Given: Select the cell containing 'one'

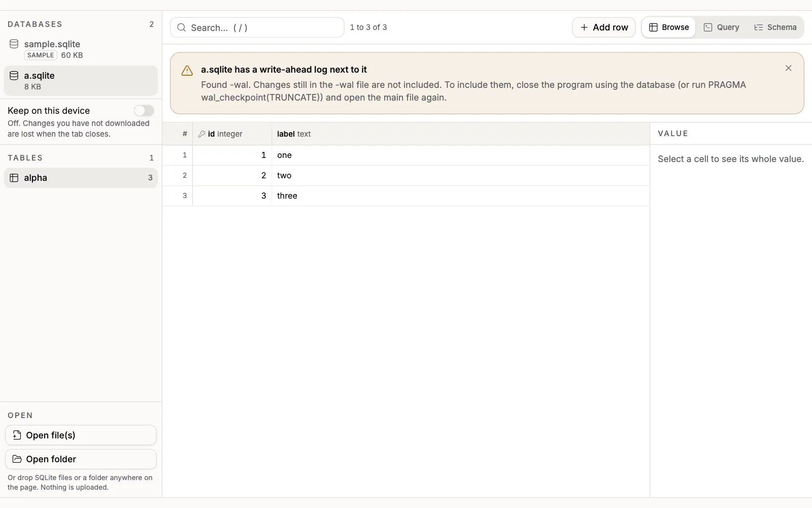Looking at the screenshot, I should click(461, 155).
